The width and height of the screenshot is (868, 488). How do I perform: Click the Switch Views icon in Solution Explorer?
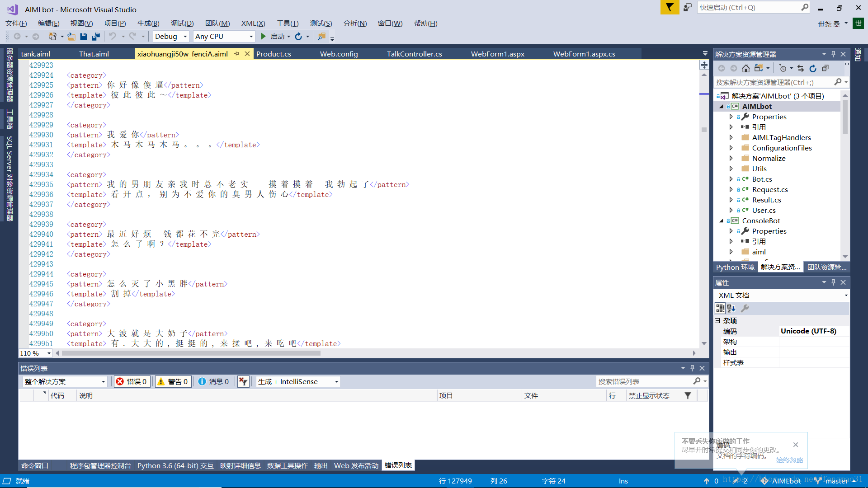pos(759,68)
